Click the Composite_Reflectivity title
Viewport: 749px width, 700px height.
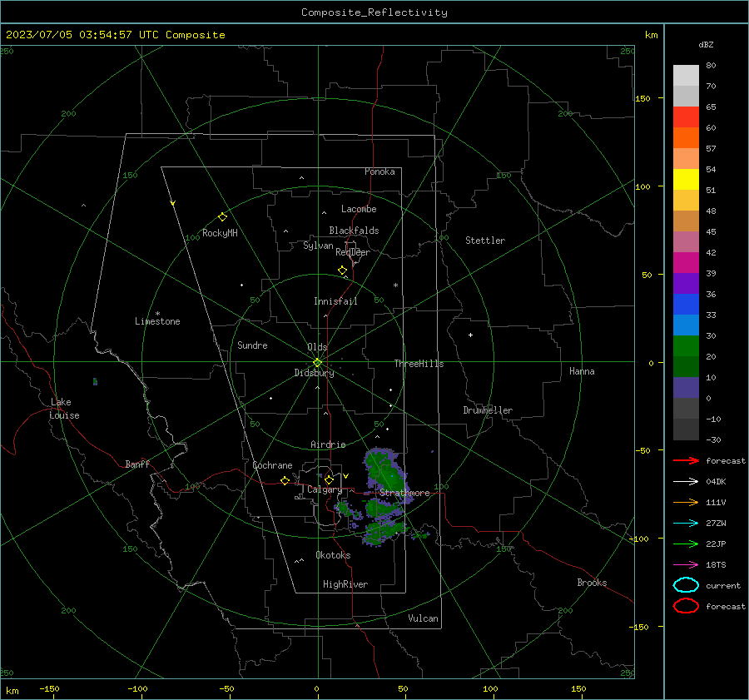[374, 12]
